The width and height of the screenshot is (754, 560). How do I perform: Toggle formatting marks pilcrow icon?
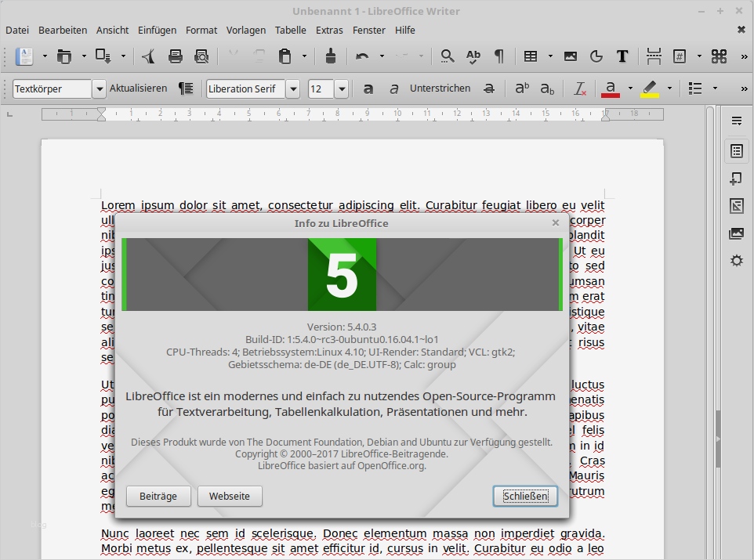tap(499, 56)
